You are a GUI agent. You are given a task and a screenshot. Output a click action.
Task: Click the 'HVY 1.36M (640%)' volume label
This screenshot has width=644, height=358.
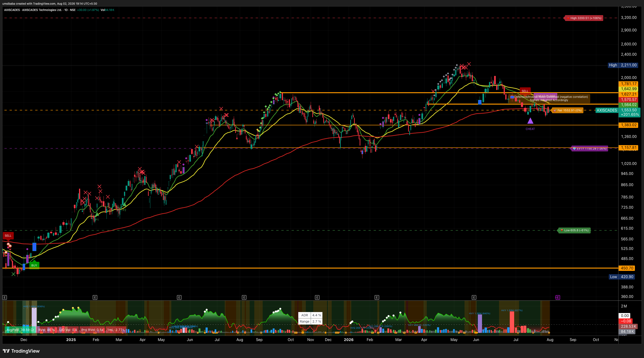click(479, 314)
